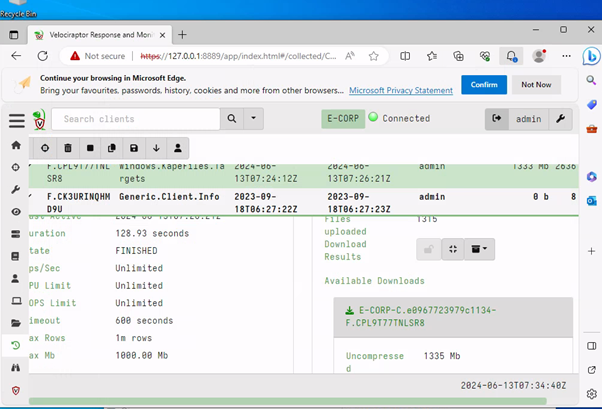Click the Cancel (stop) collection button

coord(90,148)
